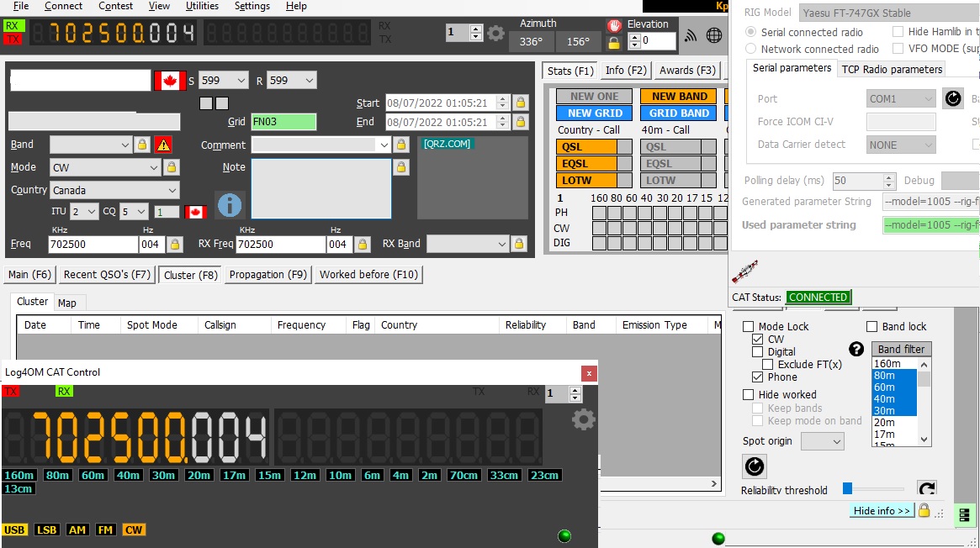The height and width of the screenshot is (548, 980).
Task: Select LSB mode button
Action: coord(47,530)
